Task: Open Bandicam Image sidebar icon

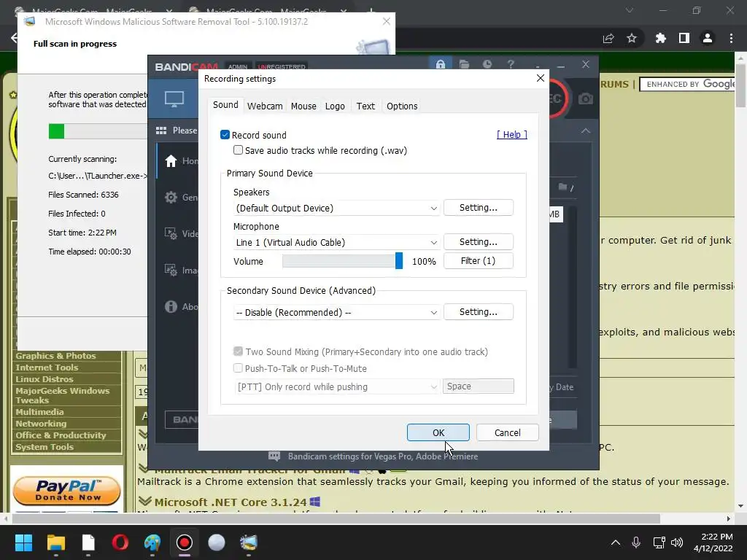Action: (171, 270)
